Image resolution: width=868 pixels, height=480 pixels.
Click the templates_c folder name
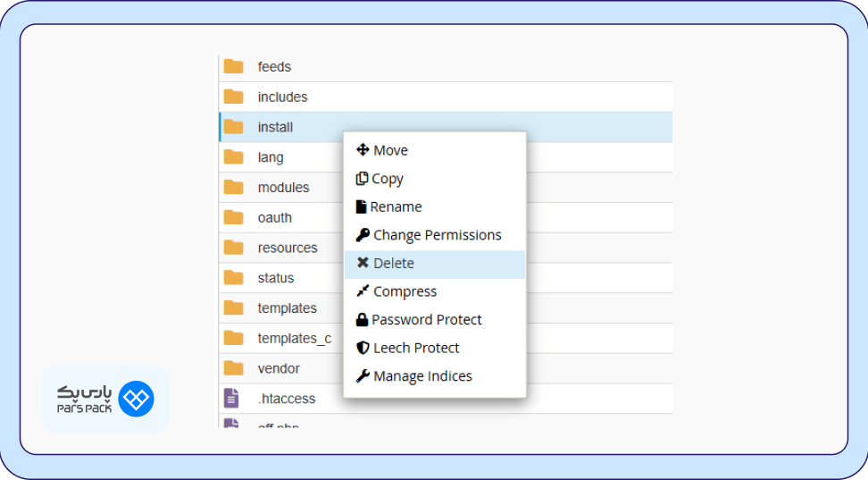pos(294,338)
